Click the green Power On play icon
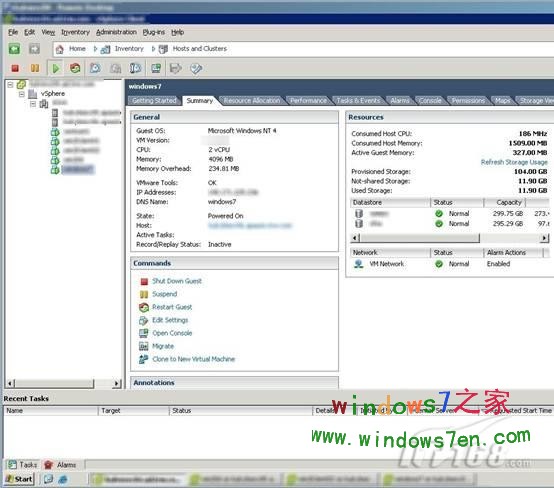The width and height of the screenshot is (554, 488). [x=55, y=68]
